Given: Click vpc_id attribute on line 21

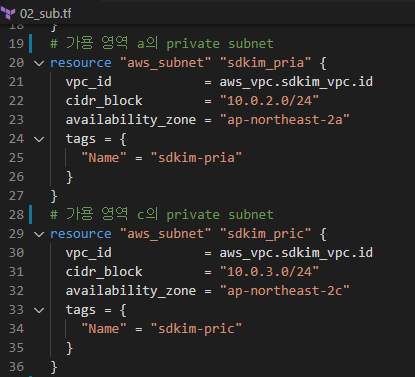Looking at the screenshot, I should [x=89, y=82].
